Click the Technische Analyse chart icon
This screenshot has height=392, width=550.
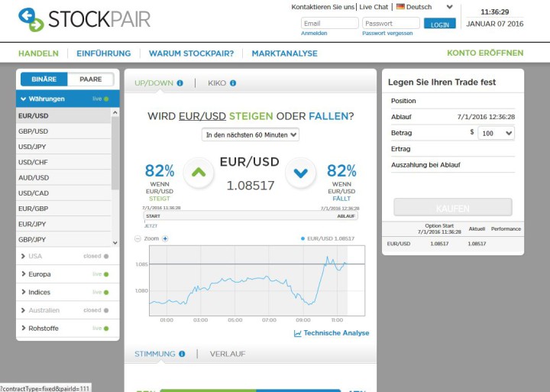[x=297, y=333]
